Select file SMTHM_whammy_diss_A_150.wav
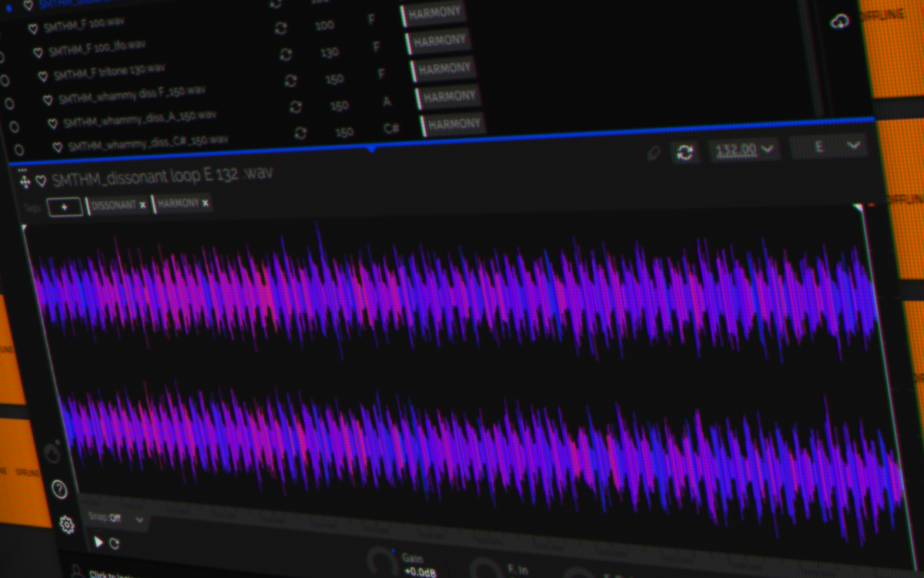 139,119
